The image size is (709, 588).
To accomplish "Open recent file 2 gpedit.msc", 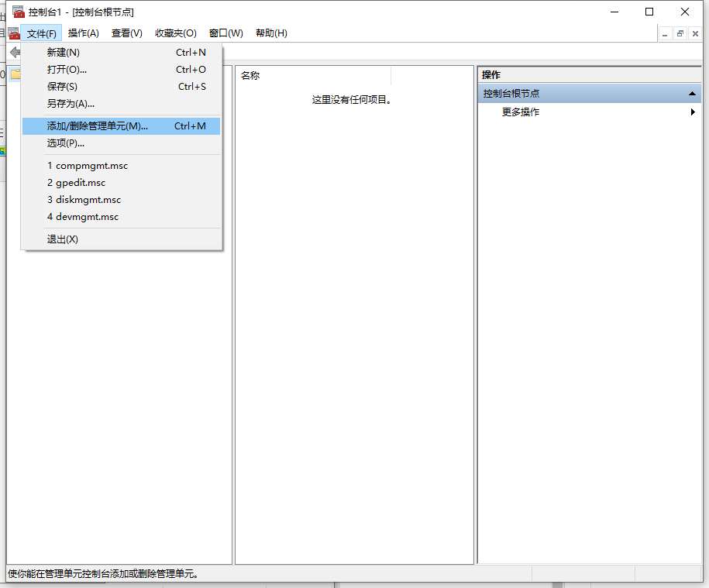I will pyautogui.click(x=77, y=182).
